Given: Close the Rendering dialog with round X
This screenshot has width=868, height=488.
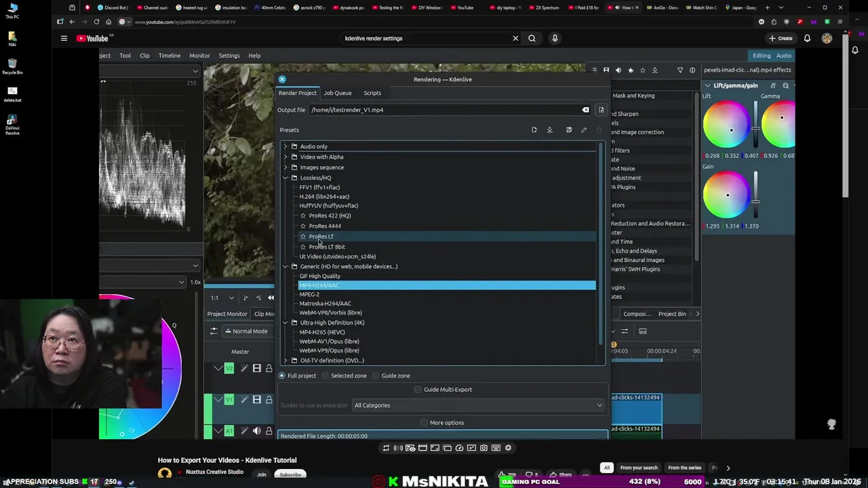Looking at the screenshot, I should pyautogui.click(x=282, y=79).
